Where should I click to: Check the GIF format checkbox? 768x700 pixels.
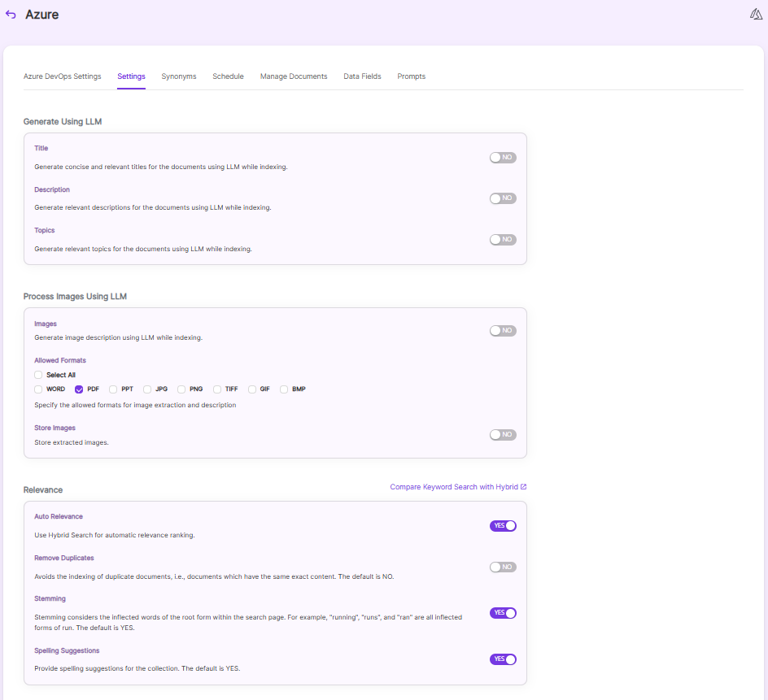[x=251, y=389]
